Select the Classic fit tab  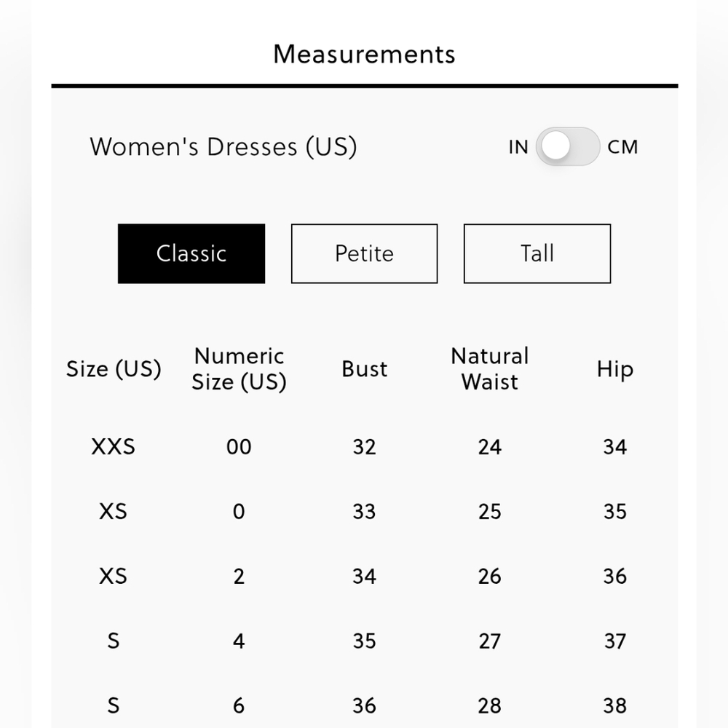point(191,253)
